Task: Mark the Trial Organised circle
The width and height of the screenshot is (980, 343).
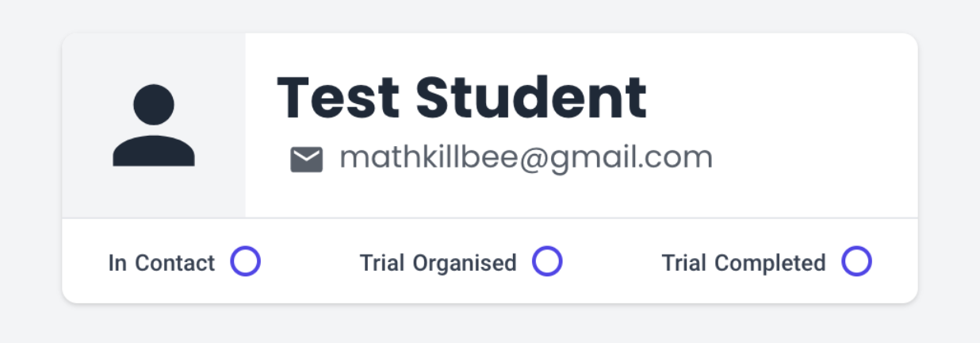Action: coord(547,261)
